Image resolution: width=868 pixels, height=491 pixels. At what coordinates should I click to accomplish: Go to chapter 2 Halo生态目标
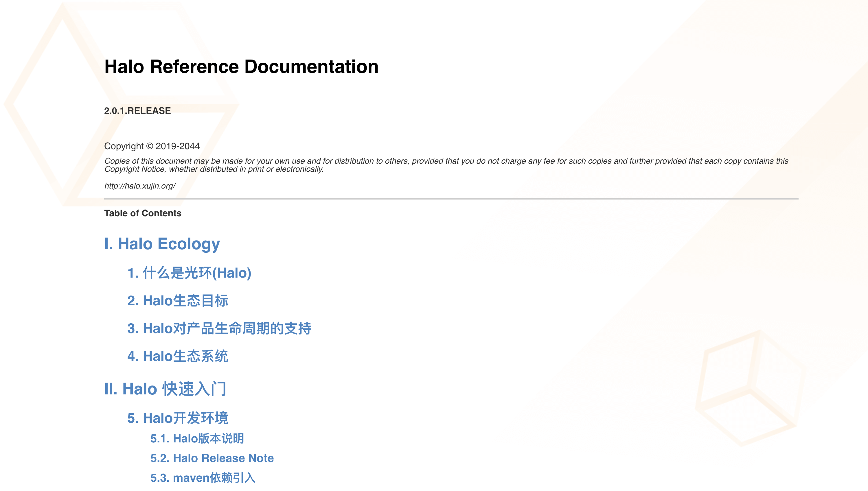pos(178,301)
